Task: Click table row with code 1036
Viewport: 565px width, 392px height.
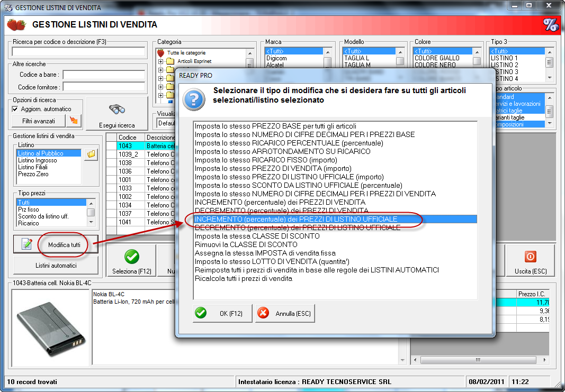Action: (140, 171)
